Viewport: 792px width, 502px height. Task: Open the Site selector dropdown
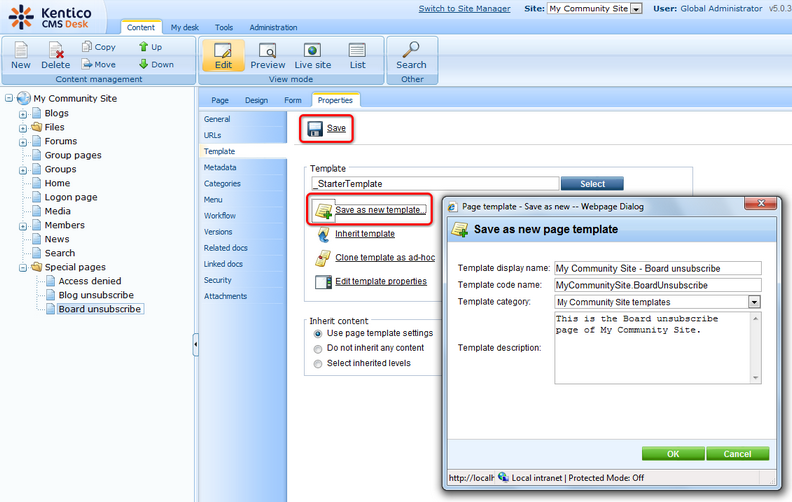point(636,9)
